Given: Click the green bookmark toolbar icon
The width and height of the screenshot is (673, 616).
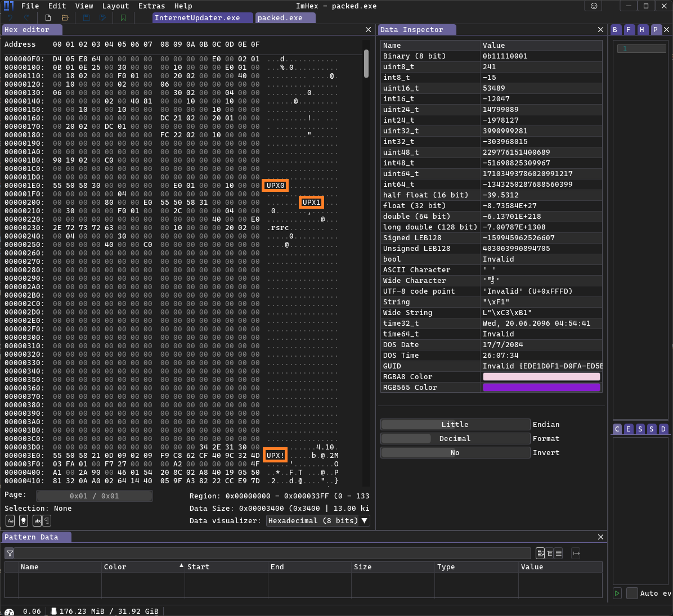Looking at the screenshot, I should (123, 18).
